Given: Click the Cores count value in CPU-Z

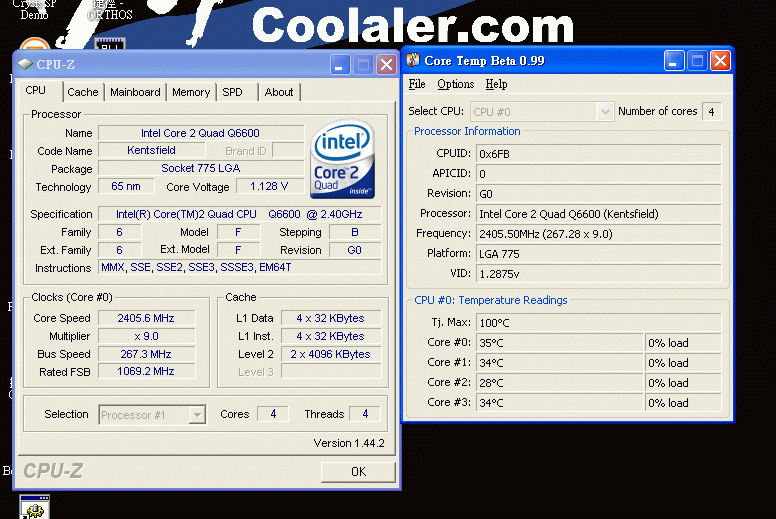Looking at the screenshot, I should click(273, 414).
